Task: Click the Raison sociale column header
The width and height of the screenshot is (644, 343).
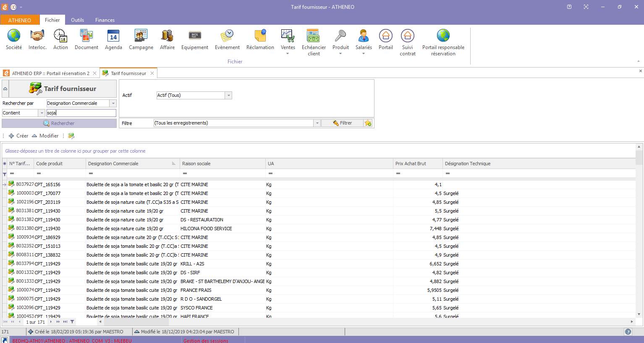Action: point(223,164)
